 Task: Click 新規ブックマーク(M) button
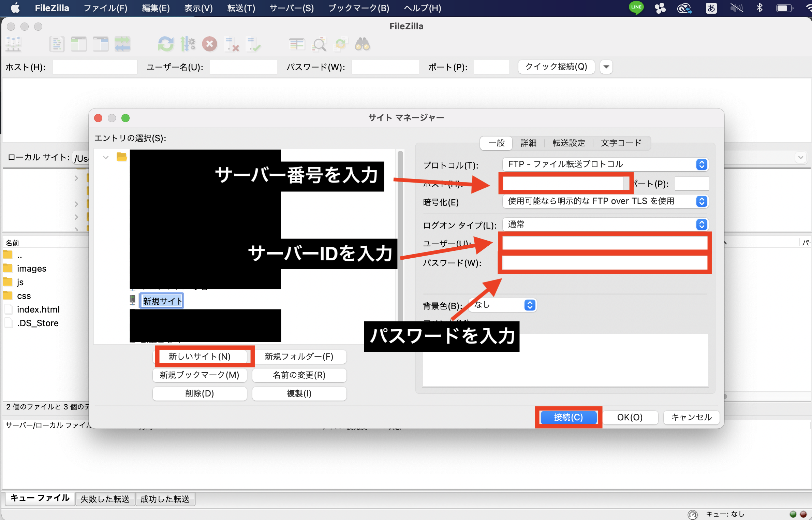pyautogui.click(x=200, y=375)
